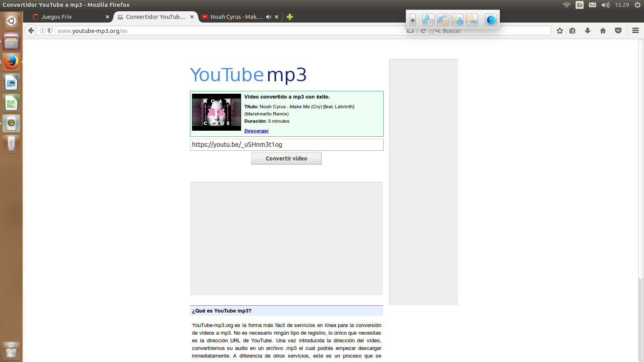The height and width of the screenshot is (362, 644).
Task: Go to the Firefox home page
Action: (603, 31)
